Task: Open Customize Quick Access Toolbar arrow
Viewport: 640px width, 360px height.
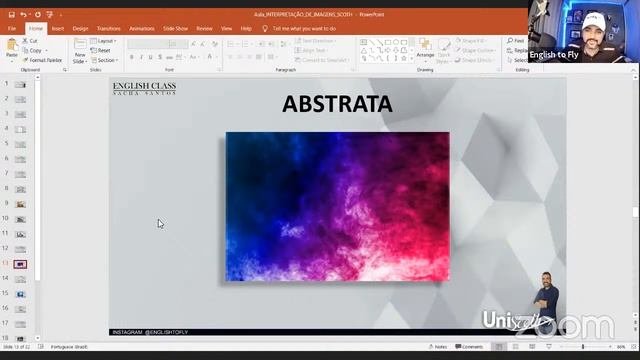Action: 61,15
